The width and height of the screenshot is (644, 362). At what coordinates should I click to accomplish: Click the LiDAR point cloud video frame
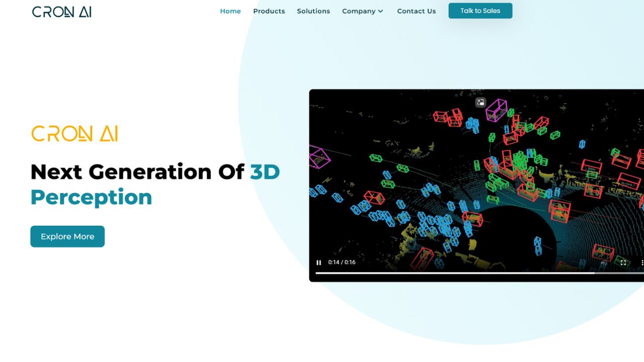(476, 186)
